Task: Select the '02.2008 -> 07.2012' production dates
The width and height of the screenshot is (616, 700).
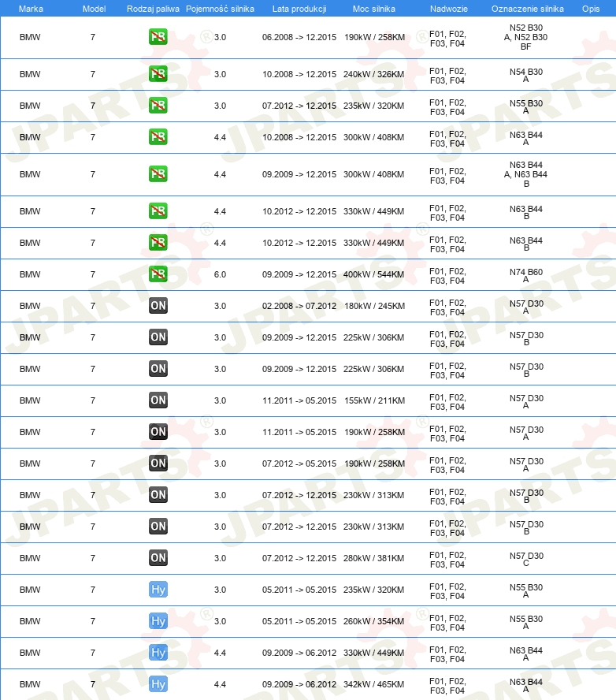Action: 299,306
